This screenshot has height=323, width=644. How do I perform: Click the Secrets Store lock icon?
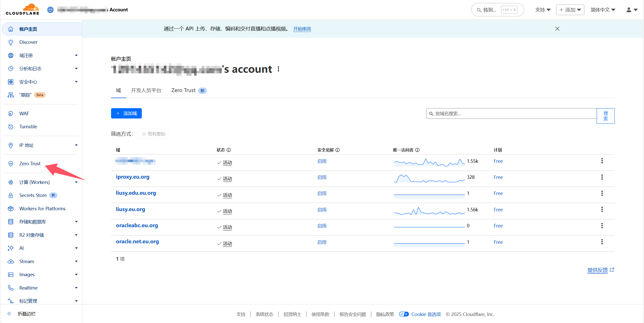[x=11, y=195]
